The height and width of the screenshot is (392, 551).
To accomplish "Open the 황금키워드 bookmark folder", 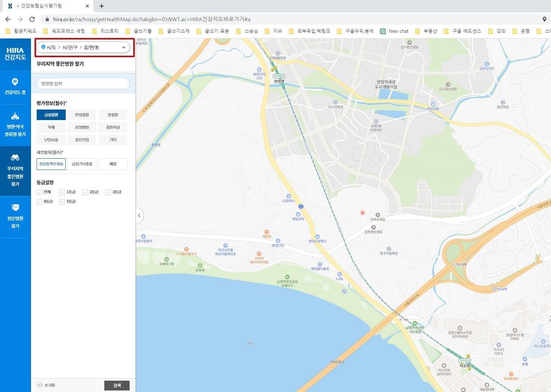I will click(x=21, y=31).
